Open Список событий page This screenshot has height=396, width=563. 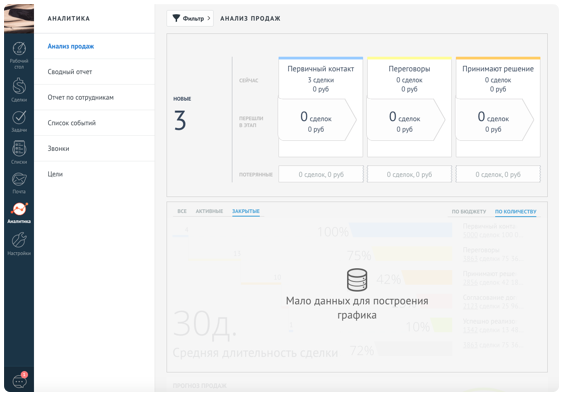pos(71,123)
